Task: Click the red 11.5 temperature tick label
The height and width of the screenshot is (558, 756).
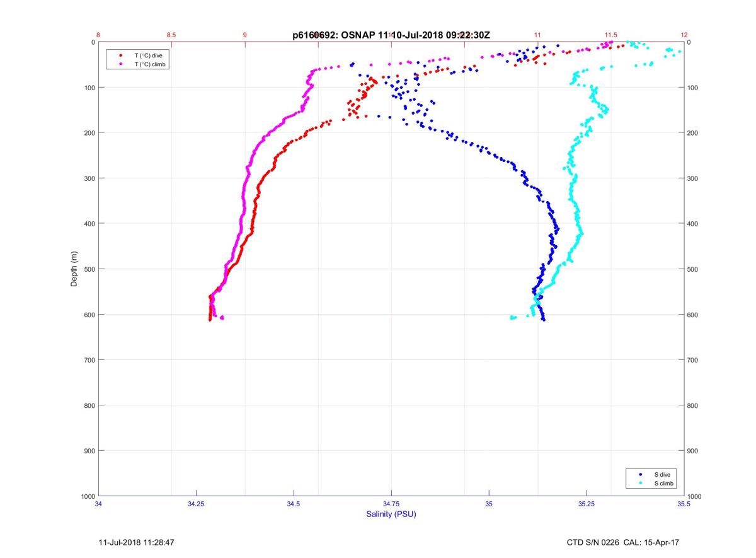Action: click(610, 35)
